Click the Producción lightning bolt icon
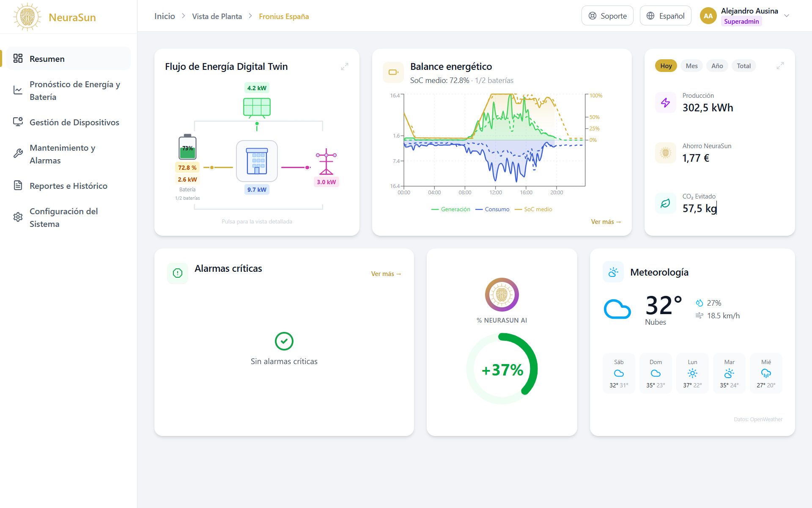Viewport: 812px width, 508px height. (665, 102)
